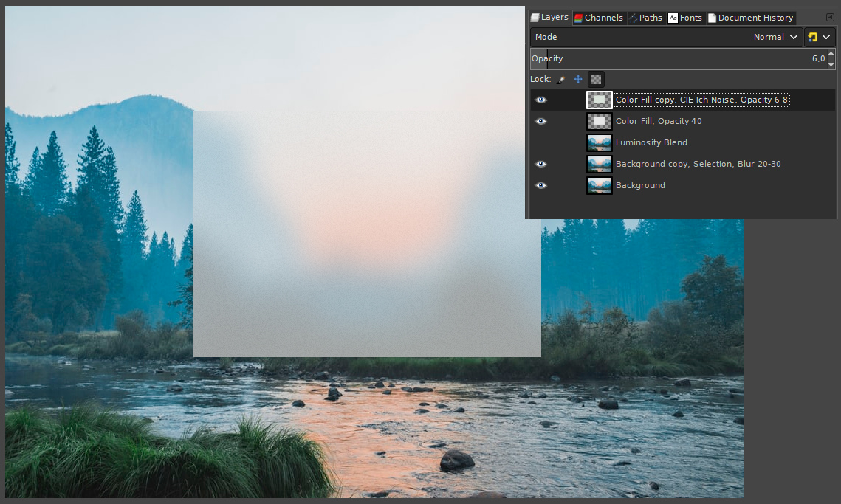This screenshot has height=504, width=841.
Task: Click the Color Fill, Opacity 40 thumbnail
Action: pyautogui.click(x=599, y=121)
